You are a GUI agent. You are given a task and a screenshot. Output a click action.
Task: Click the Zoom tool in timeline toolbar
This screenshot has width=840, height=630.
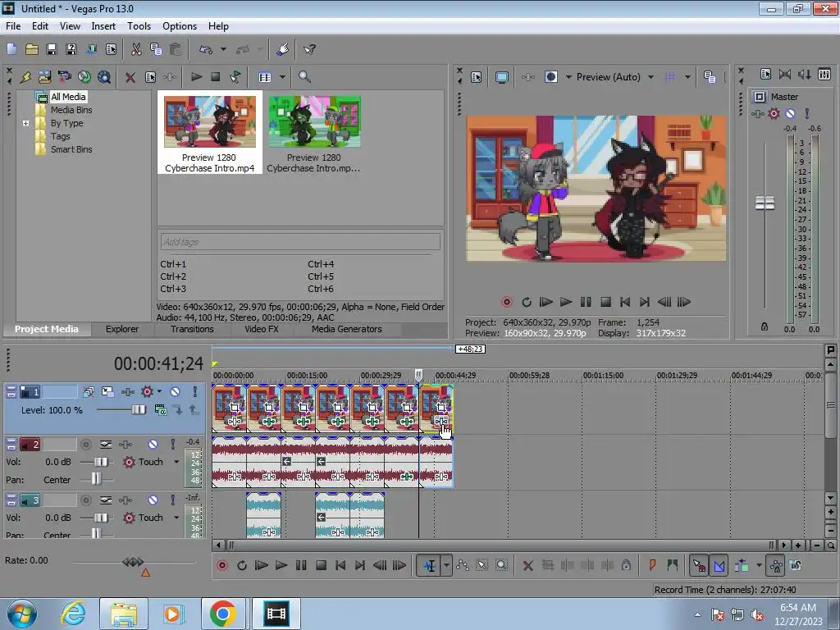(x=501, y=565)
